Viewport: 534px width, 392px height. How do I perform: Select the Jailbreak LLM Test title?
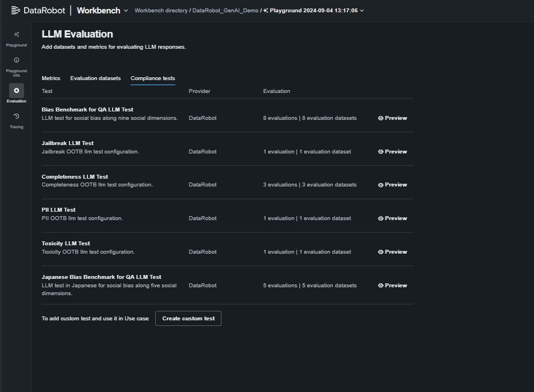[x=67, y=143]
